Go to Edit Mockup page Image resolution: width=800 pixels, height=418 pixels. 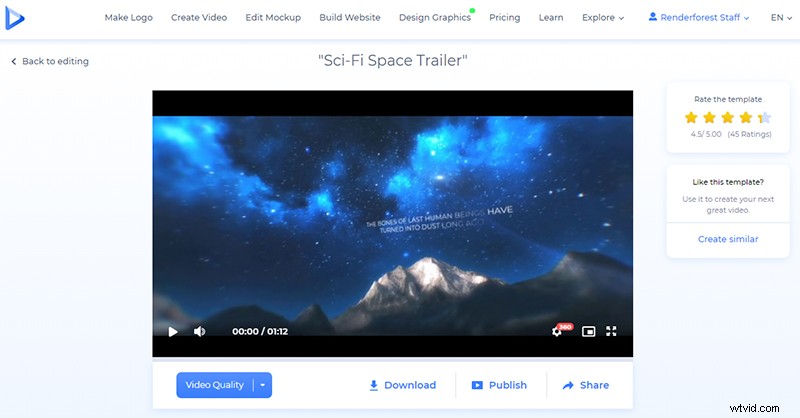273,17
